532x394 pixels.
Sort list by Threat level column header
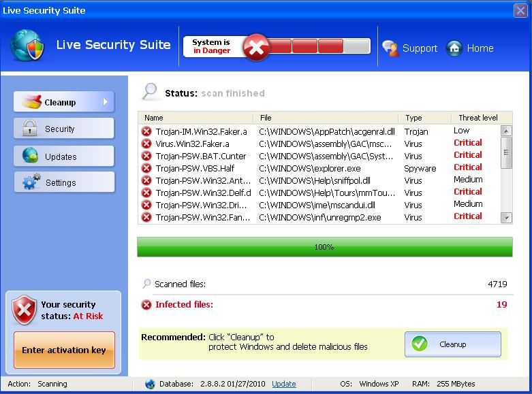point(482,118)
